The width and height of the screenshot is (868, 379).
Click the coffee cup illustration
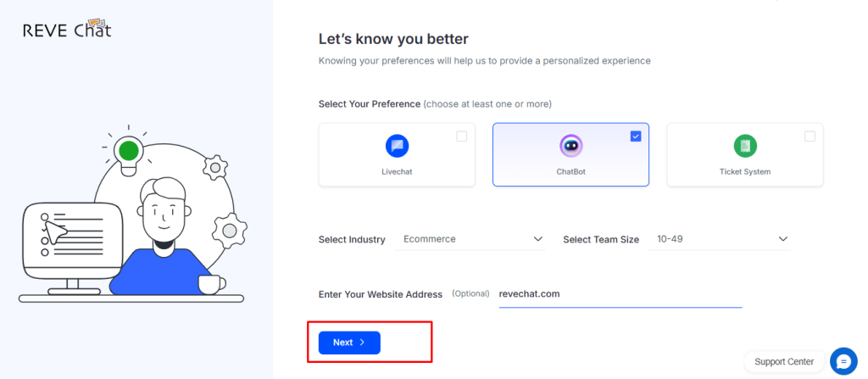[211, 284]
